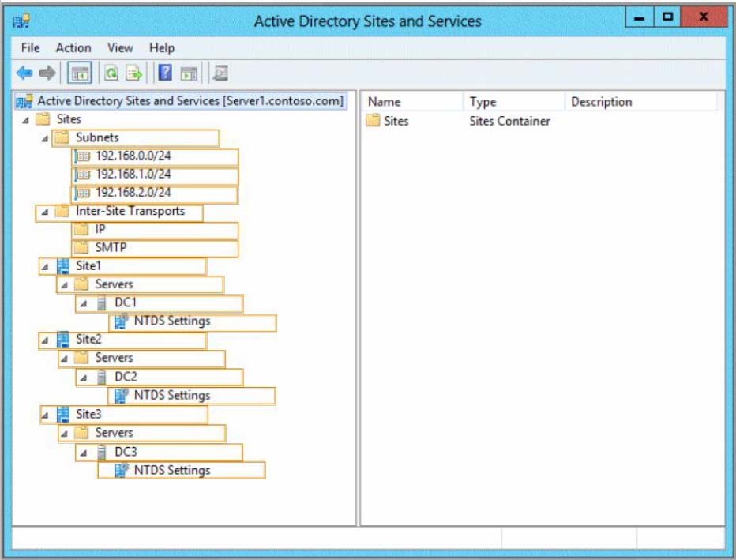
Task: Select the SMTP transport folder
Action: point(111,248)
